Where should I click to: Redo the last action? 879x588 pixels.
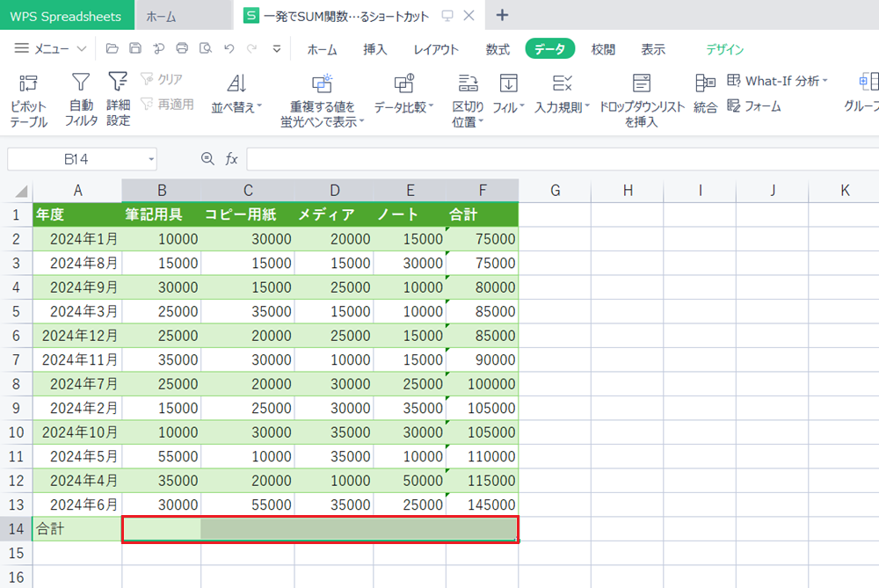[252, 48]
